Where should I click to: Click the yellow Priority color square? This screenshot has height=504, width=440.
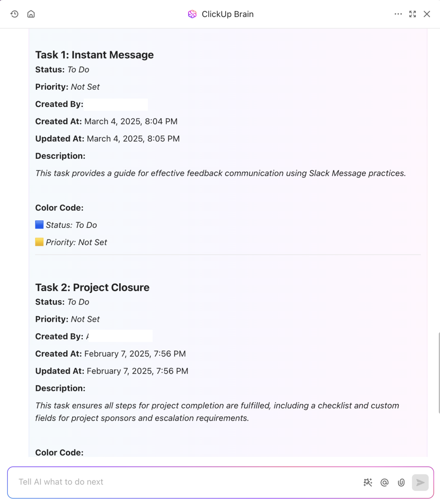tap(39, 242)
